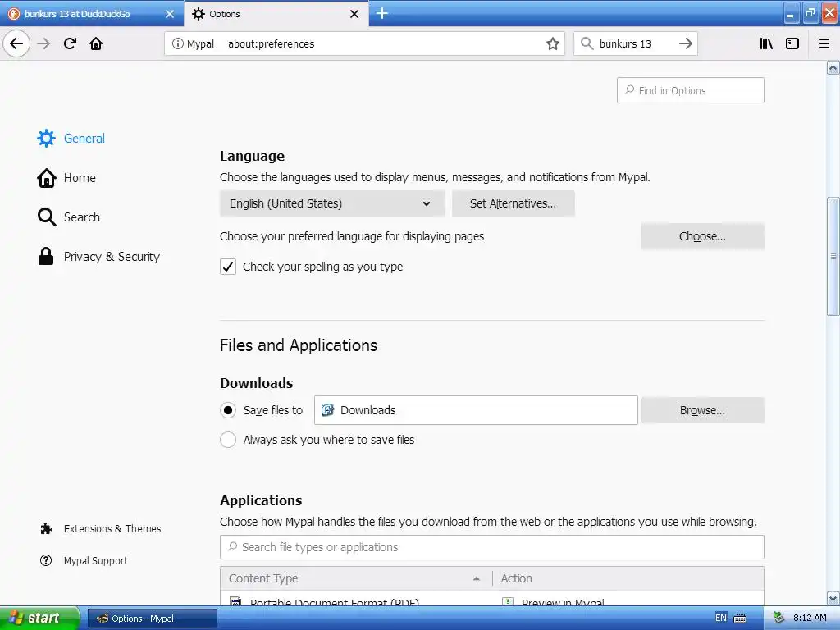This screenshot has width=840, height=630.
Task: Click the Downloads folder path field
Action: point(476,410)
